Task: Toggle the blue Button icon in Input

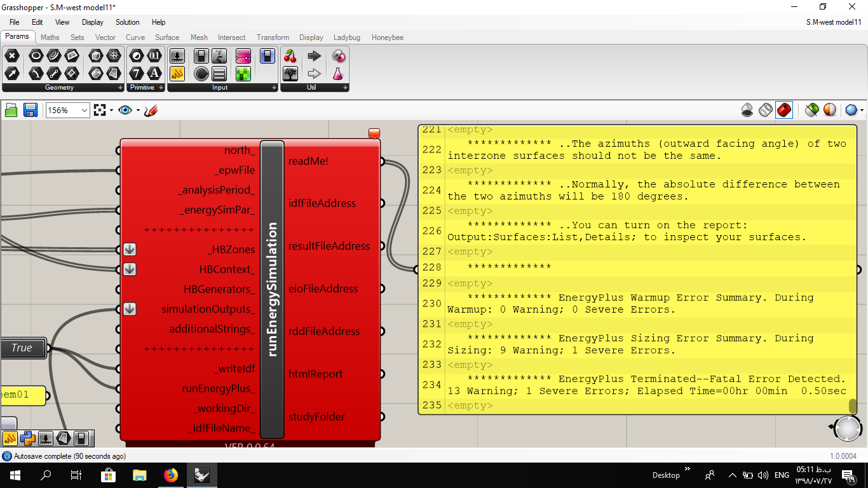Action: tap(268, 56)
